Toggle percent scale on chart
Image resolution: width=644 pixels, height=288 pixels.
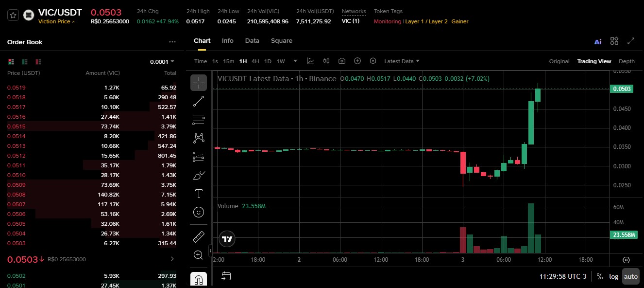tap(600, 276)
